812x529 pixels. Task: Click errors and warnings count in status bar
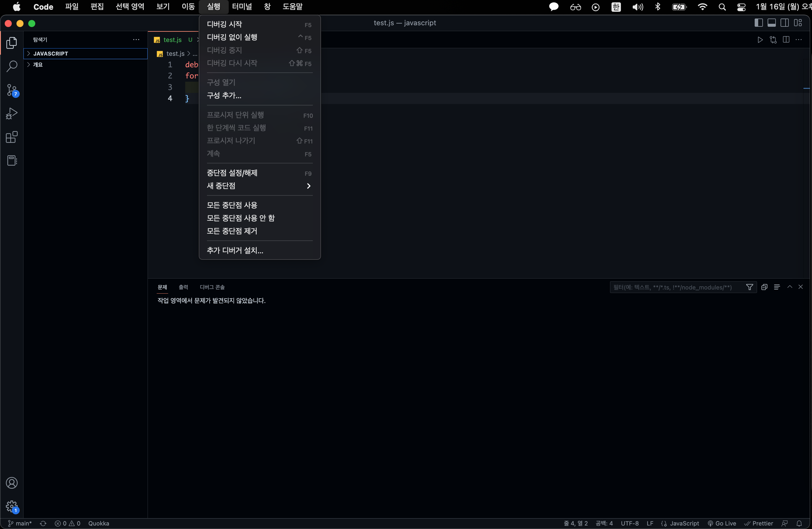click(x=68, y=523)
